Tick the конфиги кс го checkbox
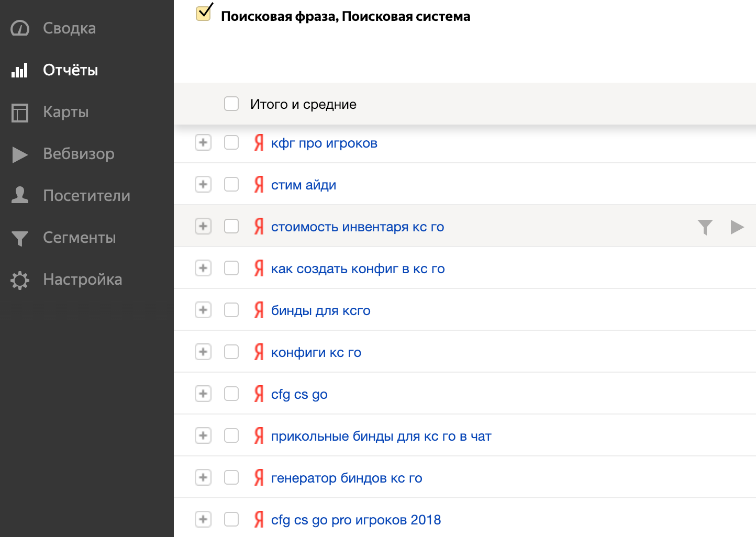 (x=231, y=352)
